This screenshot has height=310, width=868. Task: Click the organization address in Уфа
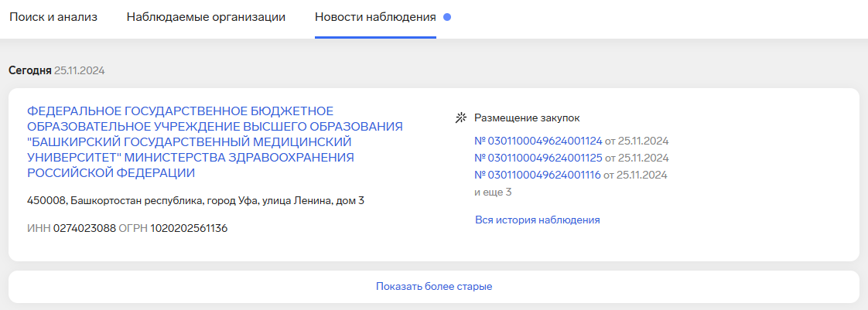tap(195, 201)
